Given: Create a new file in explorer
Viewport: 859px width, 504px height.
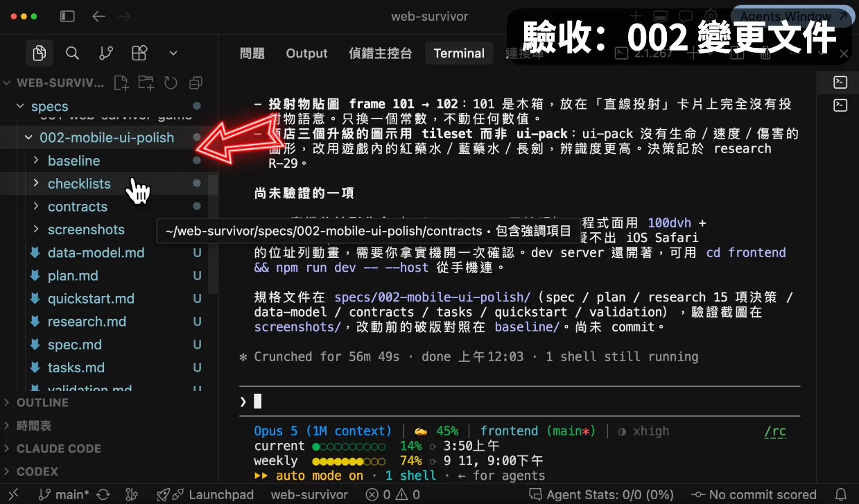Looking at the screenshot, I should [x=121, y=83].
